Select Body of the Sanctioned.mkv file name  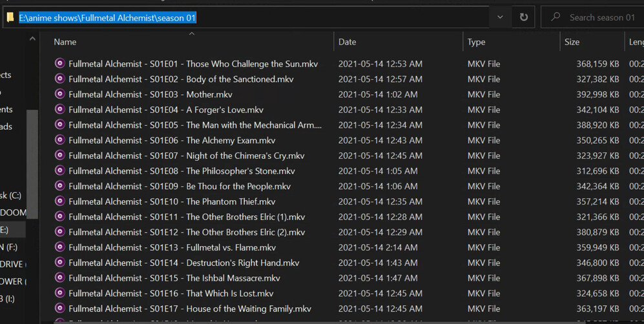click(x=181, y=79)
